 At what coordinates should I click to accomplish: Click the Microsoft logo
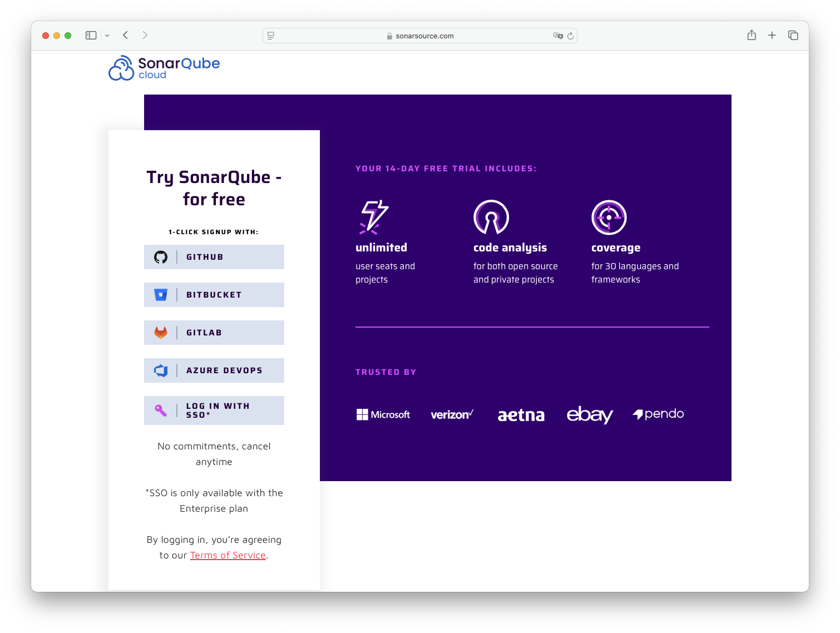point(383,414)
